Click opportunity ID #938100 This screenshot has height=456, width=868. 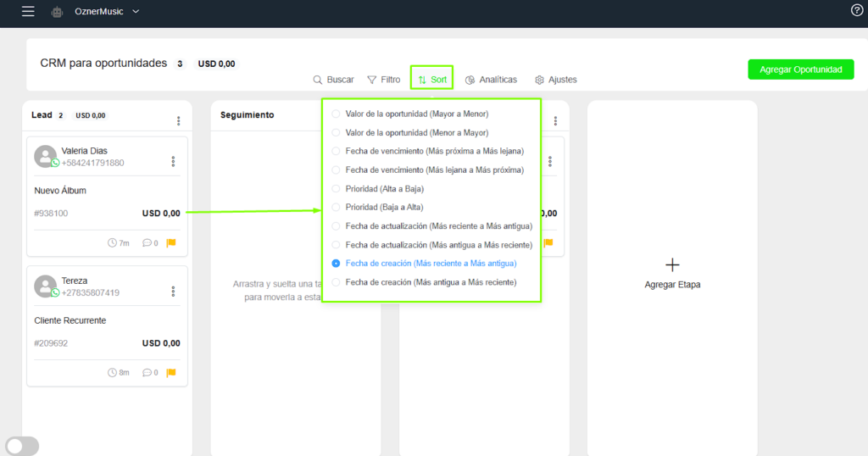click(51, 213)
